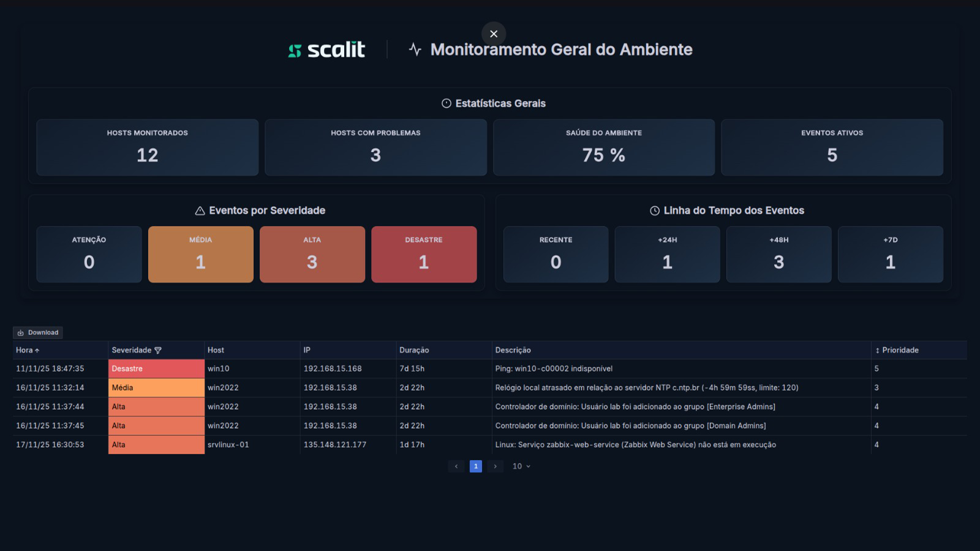The image size is (980, 551).
Task: Open the page size dropdown showing 10
Action: point(521,467)
